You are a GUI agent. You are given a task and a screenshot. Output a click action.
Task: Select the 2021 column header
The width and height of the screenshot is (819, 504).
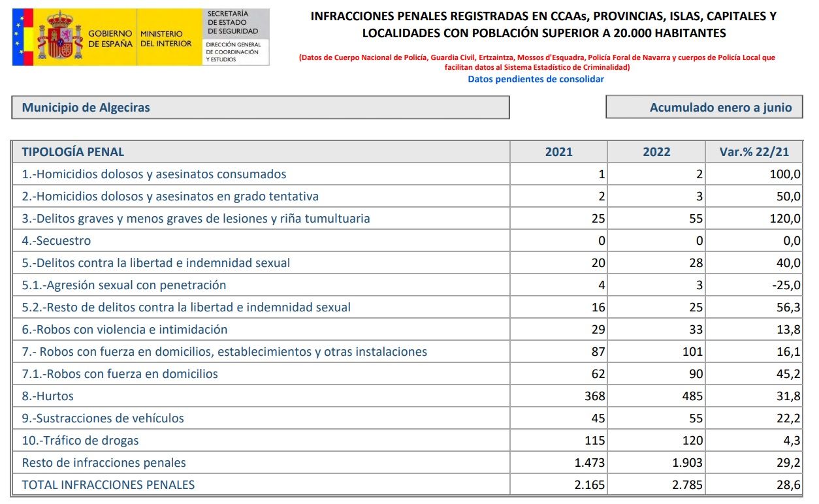point(558,151)
